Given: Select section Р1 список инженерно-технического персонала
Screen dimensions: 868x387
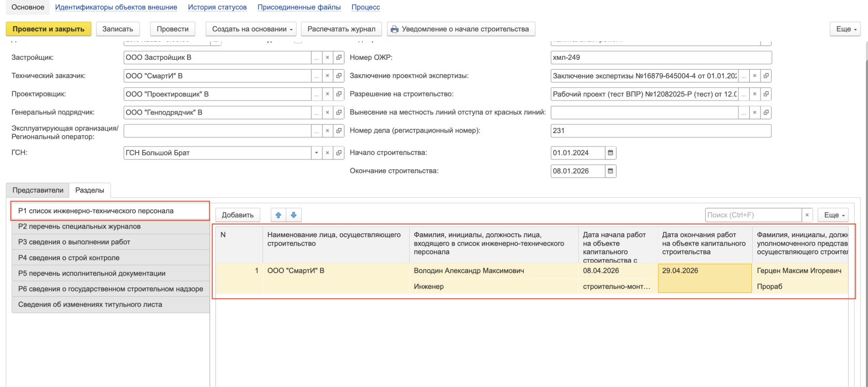Looking at the screenshot, I should (x=111, y=211).
